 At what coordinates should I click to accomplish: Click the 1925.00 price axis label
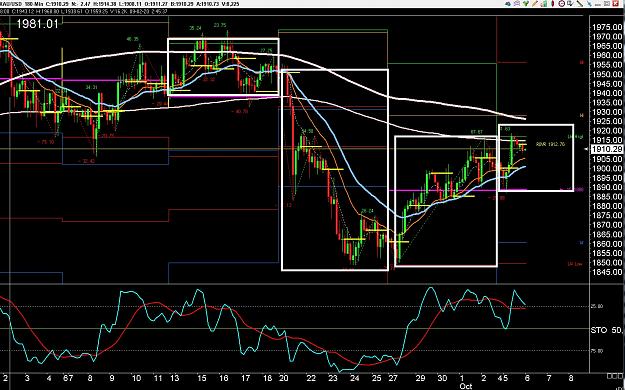click(607, 121)
